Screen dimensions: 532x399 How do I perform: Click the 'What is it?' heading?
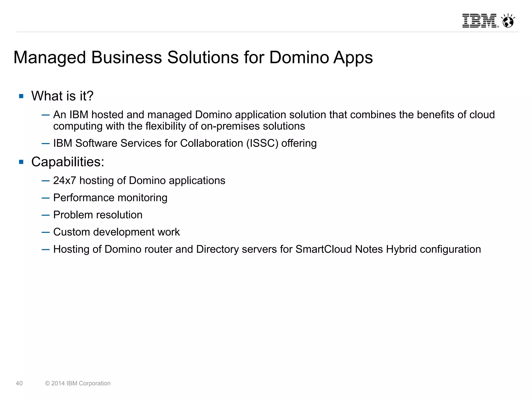click(62, 96)
